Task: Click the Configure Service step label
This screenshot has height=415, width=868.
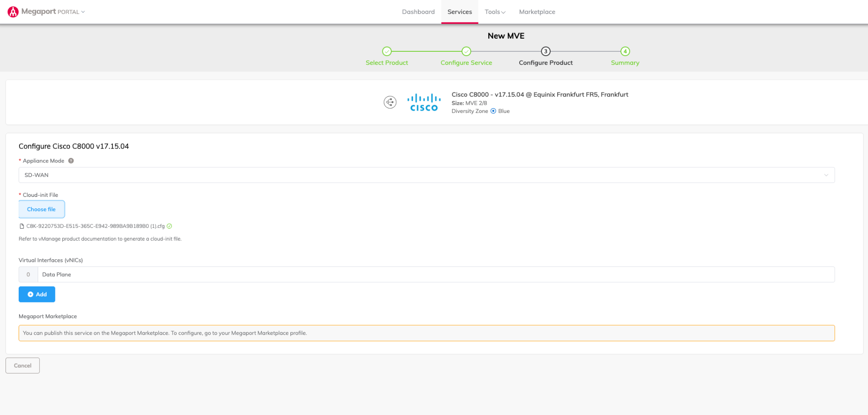Action: (466, 63)
